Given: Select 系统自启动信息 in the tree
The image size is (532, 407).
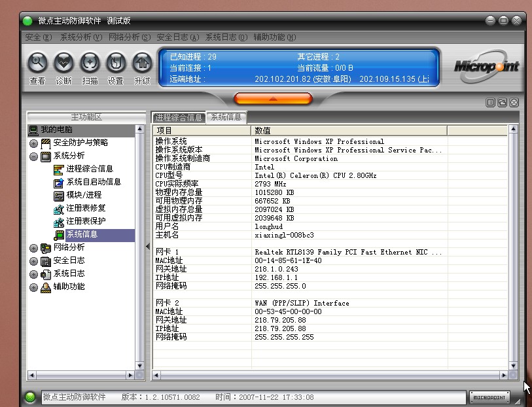Looking at the screenshot, I should coord(94,182).
